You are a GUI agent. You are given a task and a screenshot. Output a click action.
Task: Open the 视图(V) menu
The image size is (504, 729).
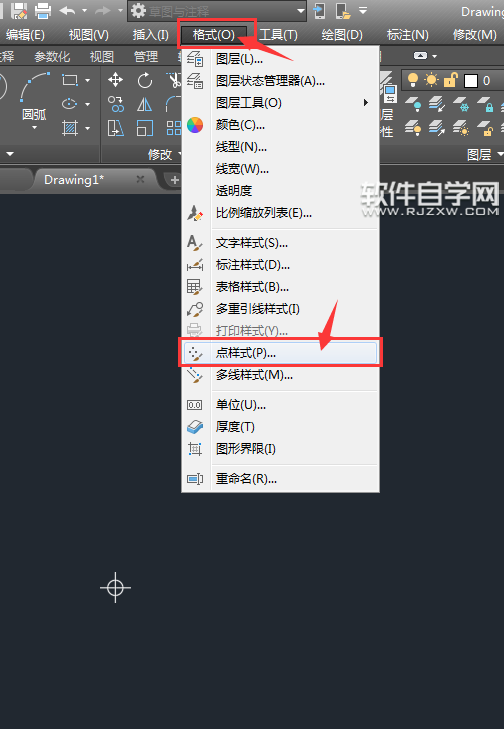pyautogui.click(x=88, y=35)
